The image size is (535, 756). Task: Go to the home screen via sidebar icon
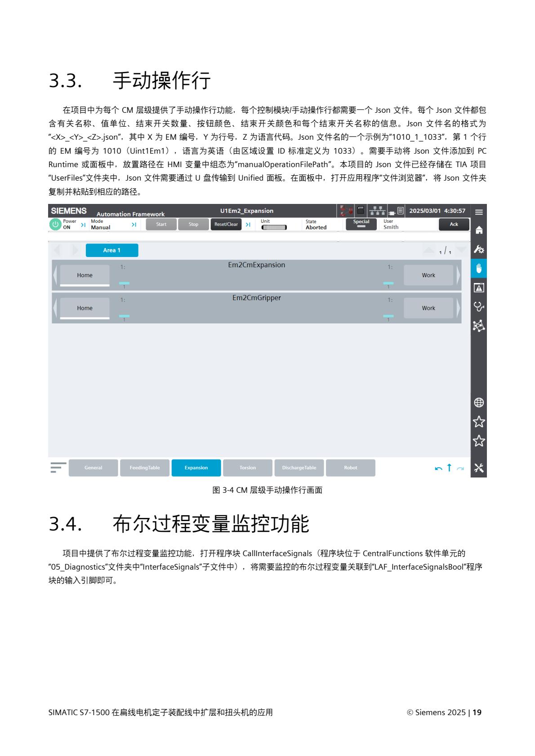[x=479, y=230]
